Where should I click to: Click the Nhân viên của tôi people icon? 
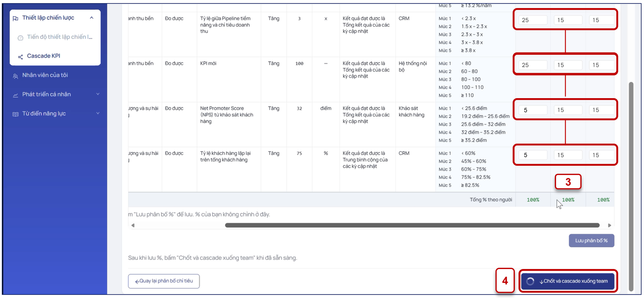click(x=15, y=76)
